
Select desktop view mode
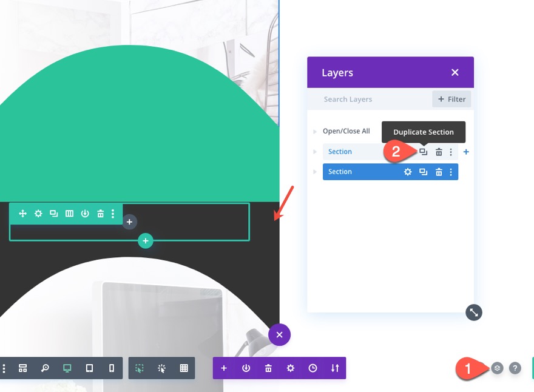tap(67, 368)
